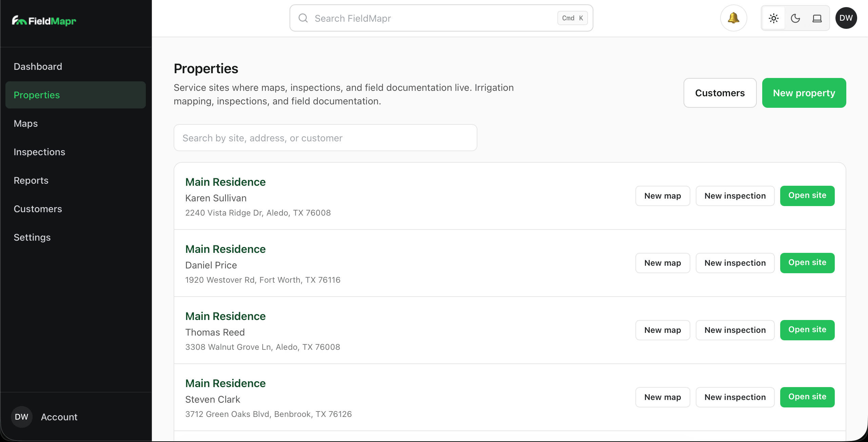Start new inspection for Thomas Reed
The image size is (868, 442).
click(x=735, y=330)
